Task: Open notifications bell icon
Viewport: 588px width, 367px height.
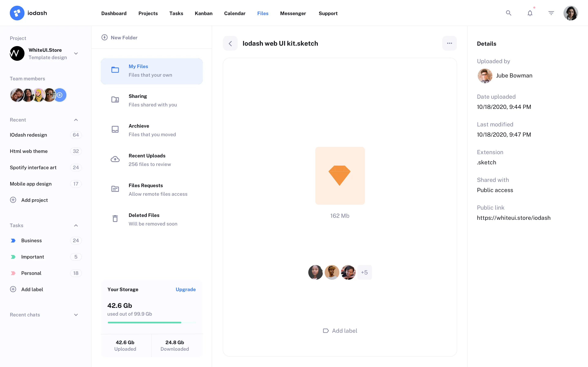Action: (x=530, y=13)
